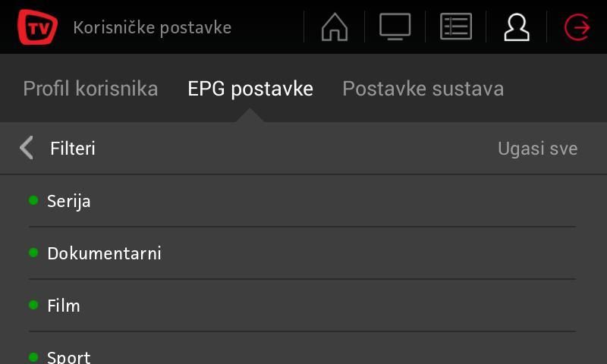Open the Postavke sustava tab
The width and height of the screenshot is (607, 364).
423,89
